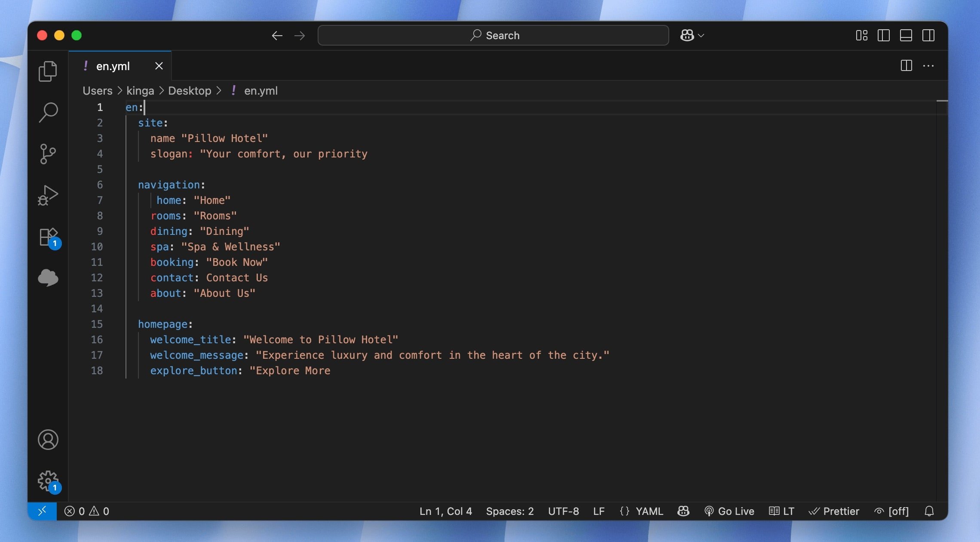The image size is (980, 542).
Task: Click the command center Search field
Action: (x=493, y=35)
